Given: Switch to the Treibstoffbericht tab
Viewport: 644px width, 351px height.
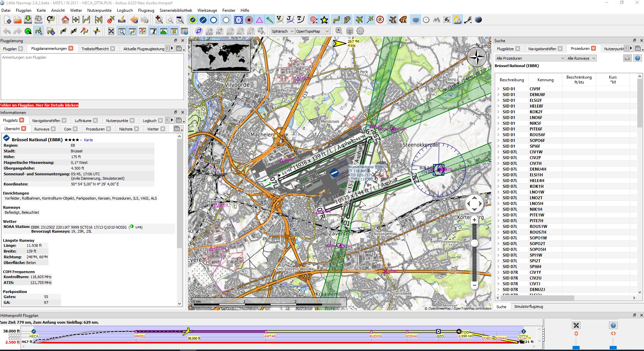Looking at the screenshot, I should [x=95, y=49].
